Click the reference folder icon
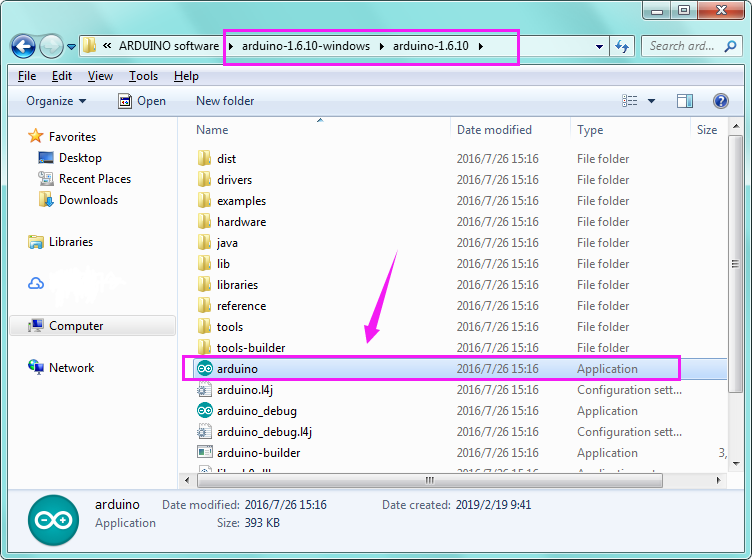The height and width of the screenshot is (560, 752). tap(204, 305)
